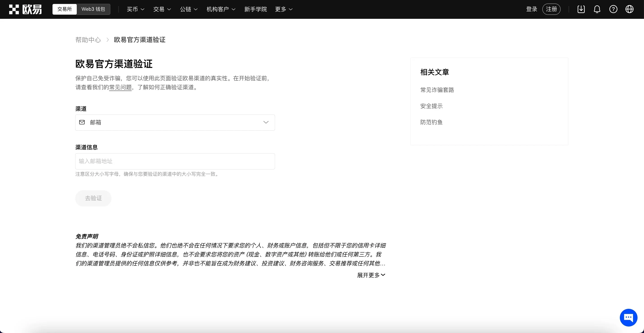This screenshot has width=644, height=333.
Task: Open the download app icon
Action: (x=581, y=9)
